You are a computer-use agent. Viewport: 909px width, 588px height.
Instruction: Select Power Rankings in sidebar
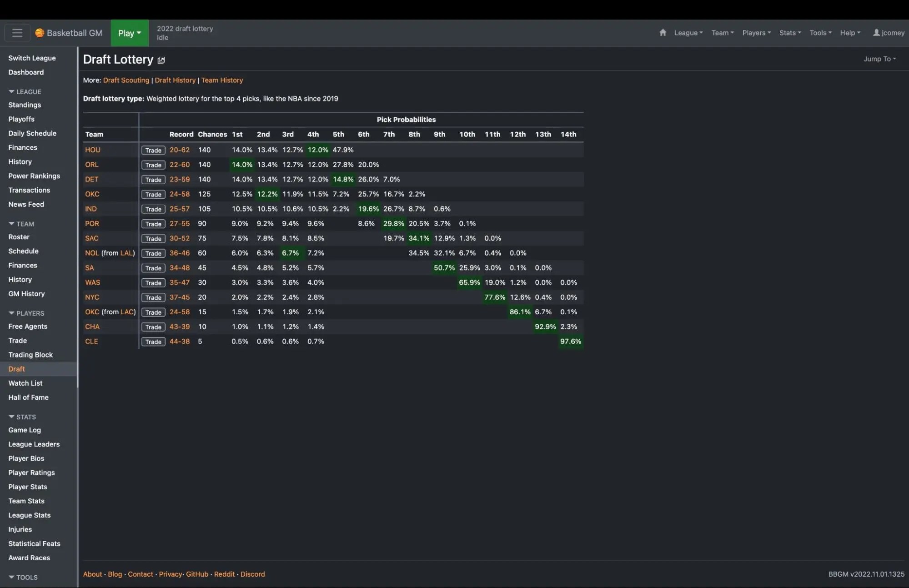point(34,176)
